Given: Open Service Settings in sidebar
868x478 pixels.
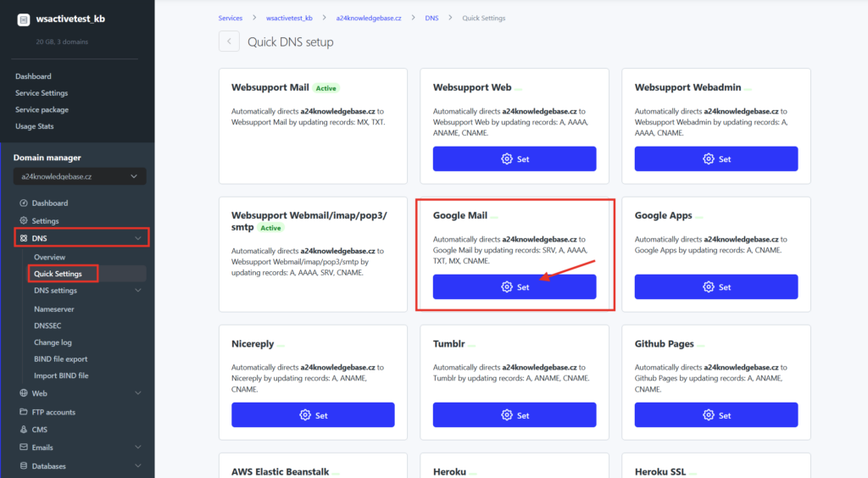Looking at the screenshot, I should point(42,93).
